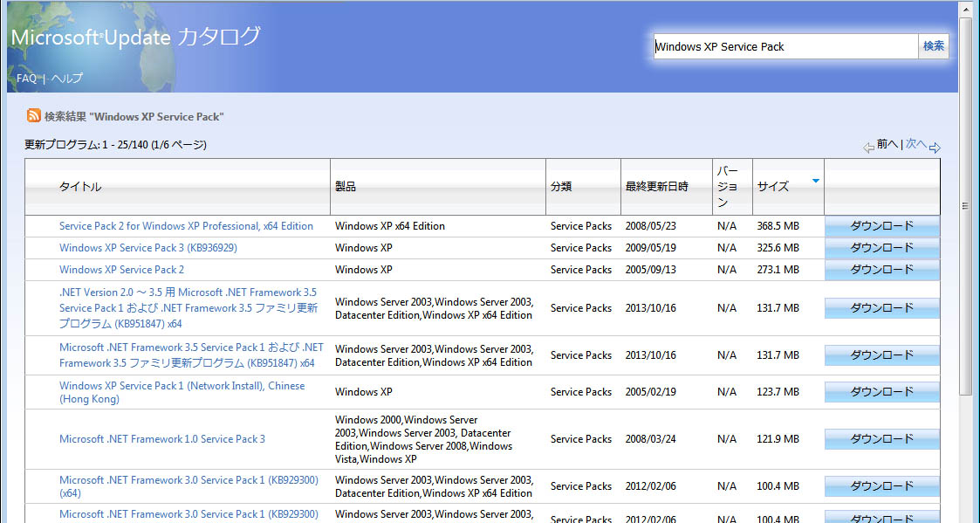Click the 2009/05/19 date cell
980x523 pixels.
[x=651, y=248]
